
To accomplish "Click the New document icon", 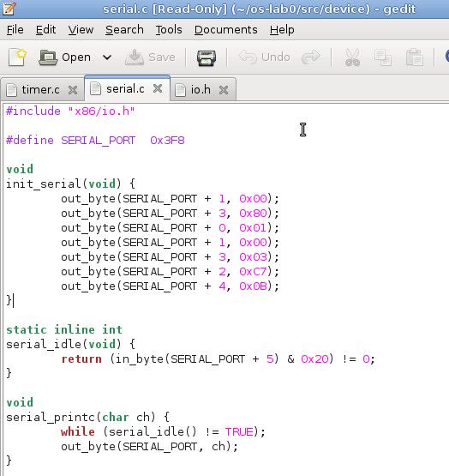I will [17, 57].
